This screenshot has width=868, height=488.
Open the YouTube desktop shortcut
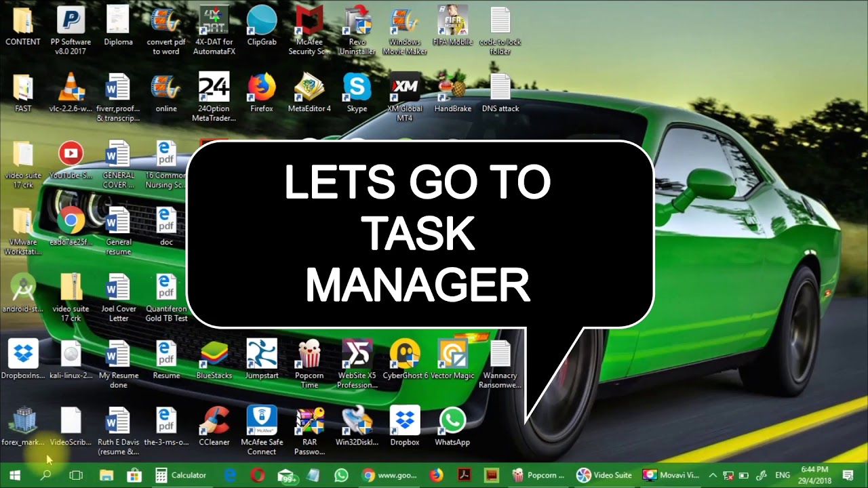point(71,160)
